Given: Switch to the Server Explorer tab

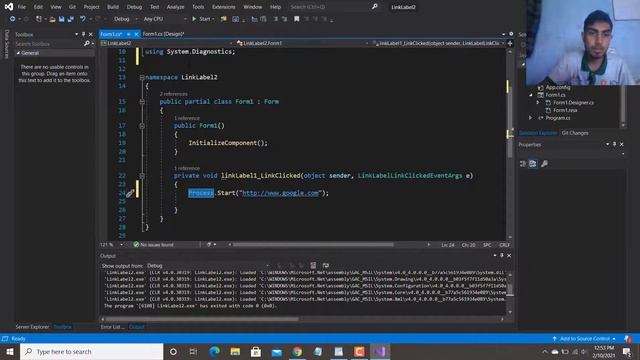Looking at the screenshot, I should click(32, 327).
